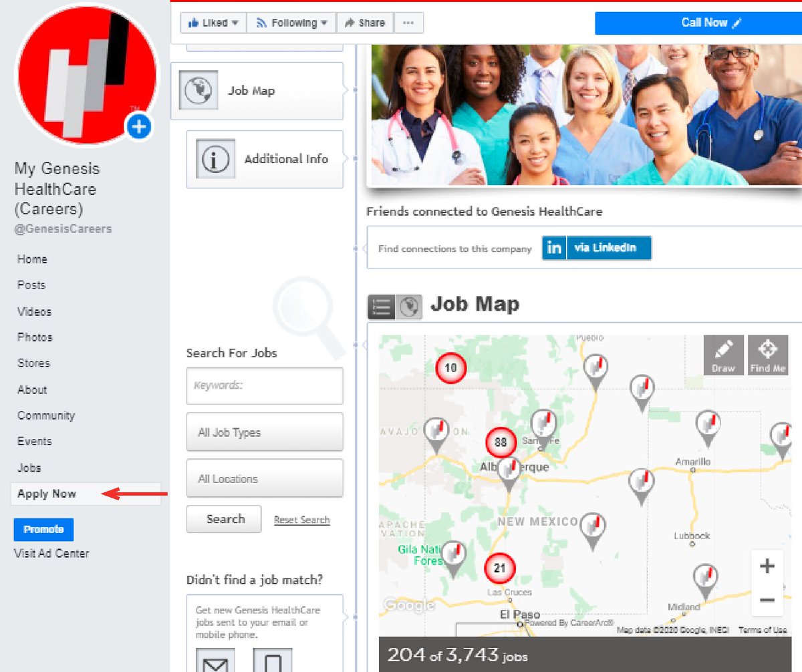Click the Visit Ad Center link
Viewport: 802px width, 672px height.
pyautogui.click(x=51, y=553)
